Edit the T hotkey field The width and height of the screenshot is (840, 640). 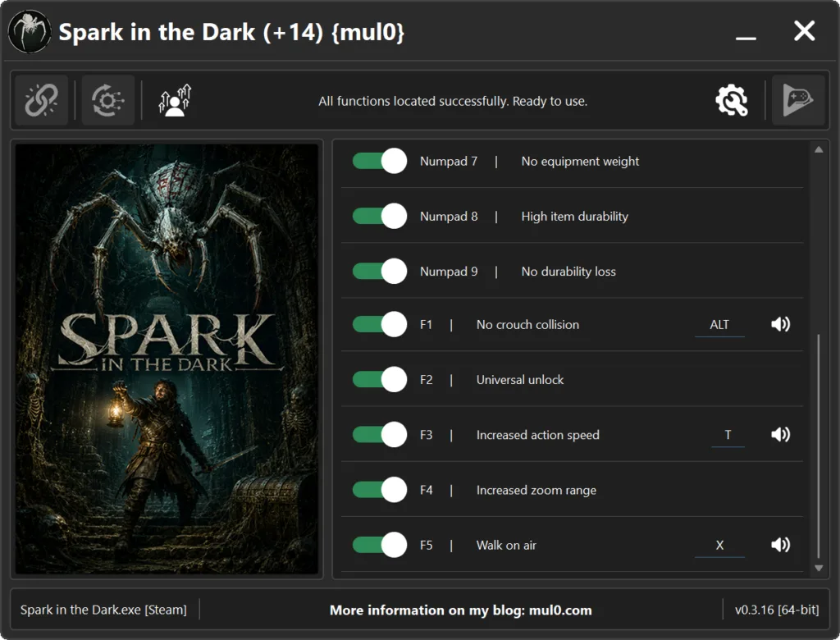point(728,435)
